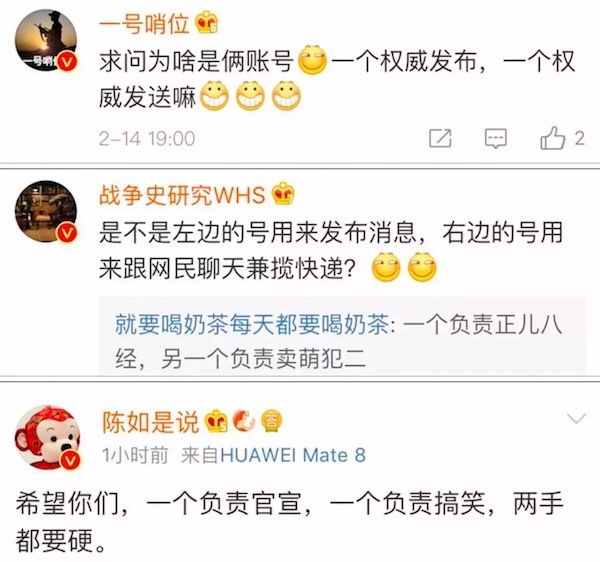Click the 2-14 19:00 timestamp

tap(147, 138)
